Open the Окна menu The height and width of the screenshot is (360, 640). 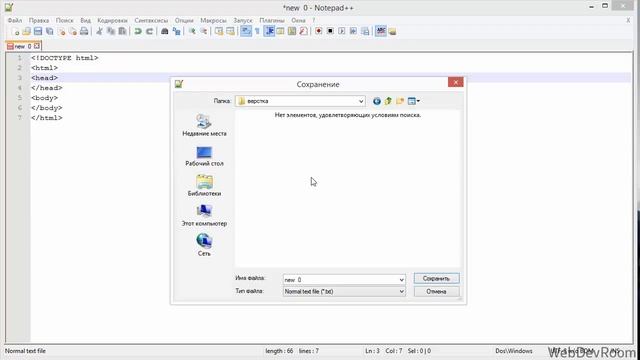[298, 20]
